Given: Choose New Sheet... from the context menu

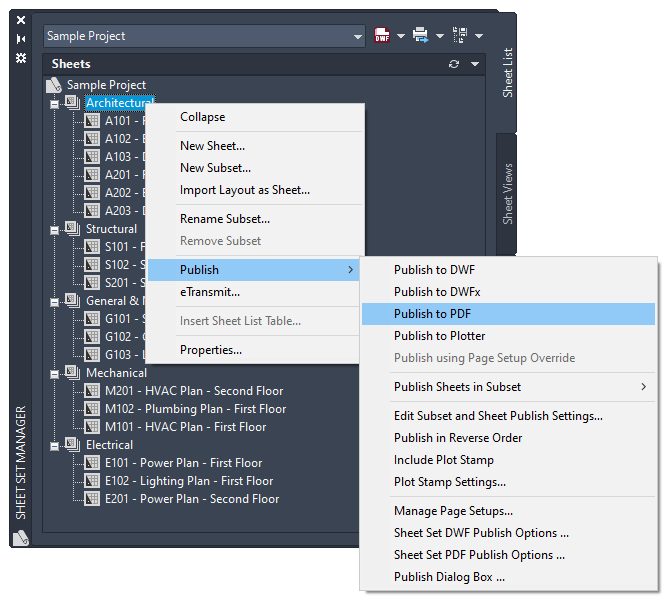Looking at the screenshot, I should (255, 146).
